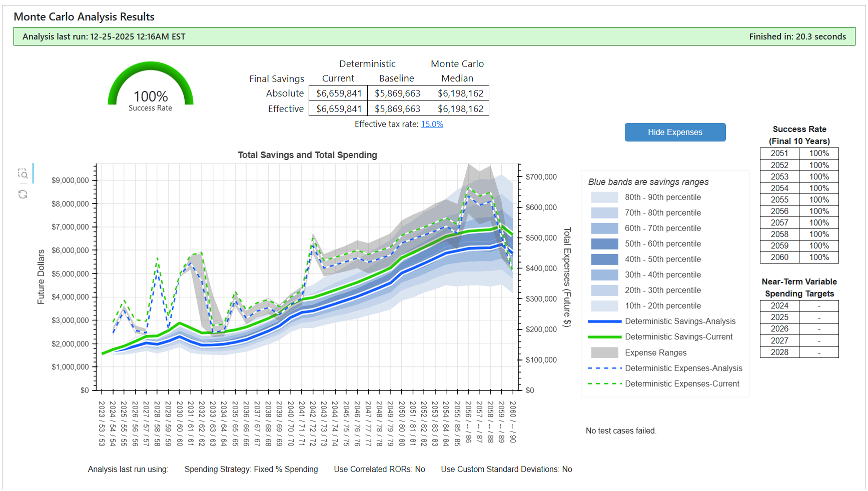Open the 15.0% effective tax rate link
This screenshot has width=868, height=491.
tap(432, 124)
